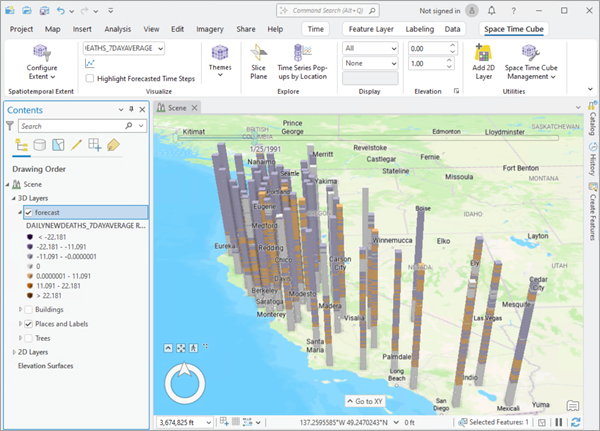The width and height of the screenshot is (600, 431).
Task: Uncheck the forecast layer visibility
Action: coord(28,212)
